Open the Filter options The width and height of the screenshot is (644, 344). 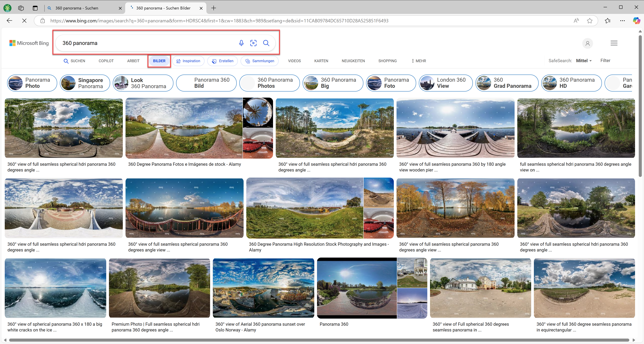pyautogui.click(x=605, y=61)
